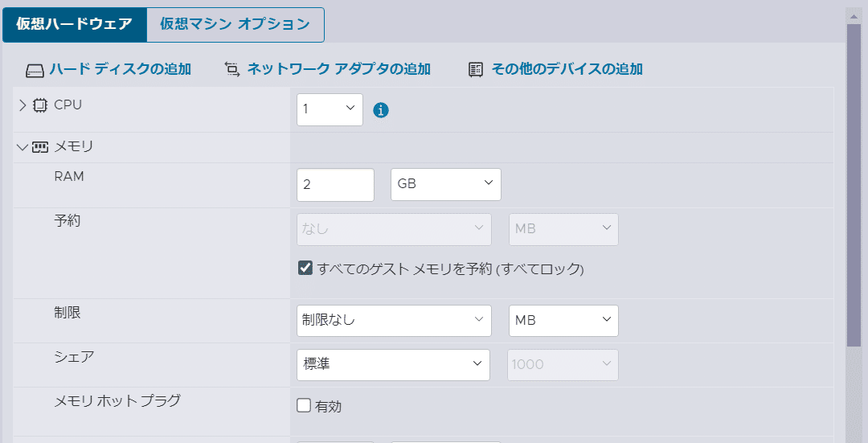This screenshot has height=443, width=868.
Task: Expand the CPU settings row
Action: 23,105
